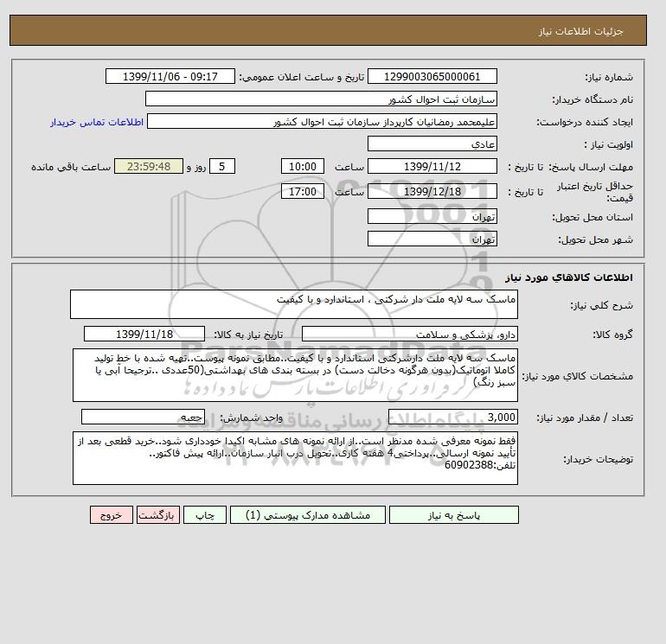Select the شماره نیاز field 1299003065000061
Viewport: 666px width, 644px height.
pos(432,76)
